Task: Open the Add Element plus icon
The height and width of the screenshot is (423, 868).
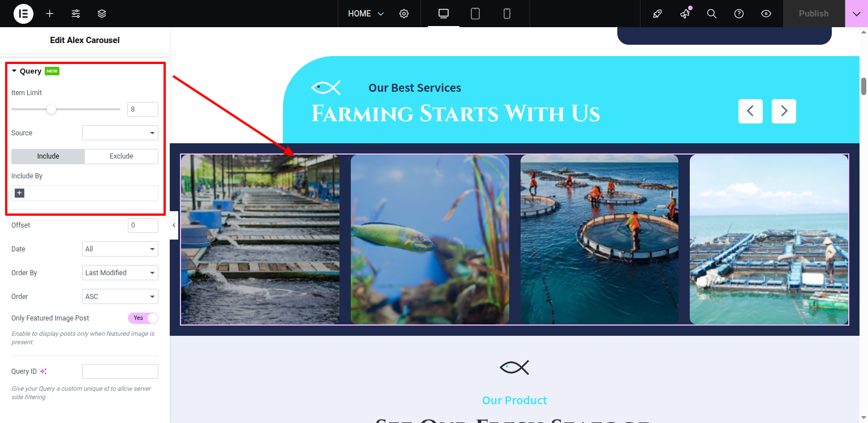Action: coord(50,14)
